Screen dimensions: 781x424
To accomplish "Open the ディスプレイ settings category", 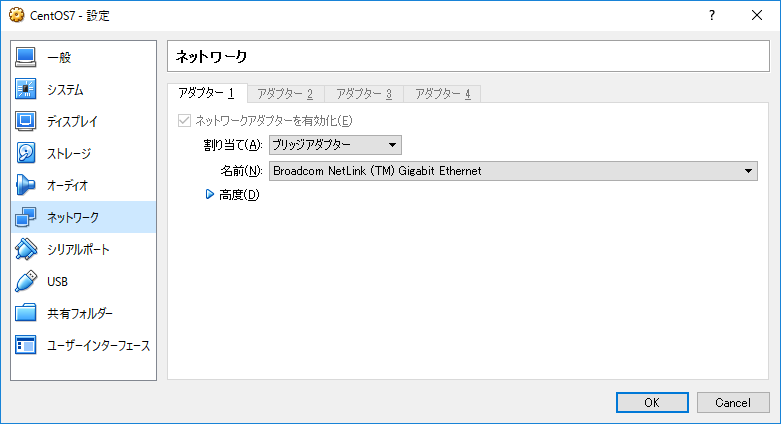I will (x=83, y=121).
